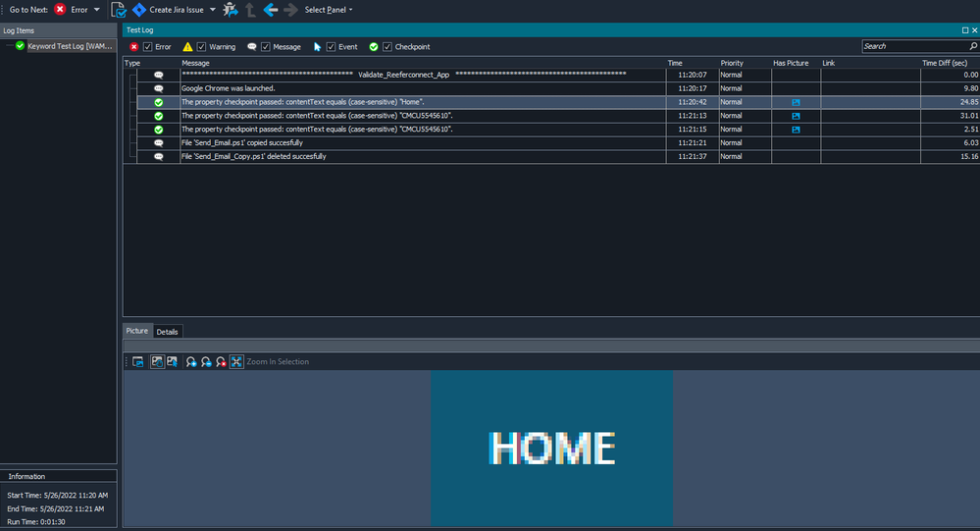The height and width of the screenshot is (531, 980).
Task: Toggle the Event filter checkbox
Action: 332,46
